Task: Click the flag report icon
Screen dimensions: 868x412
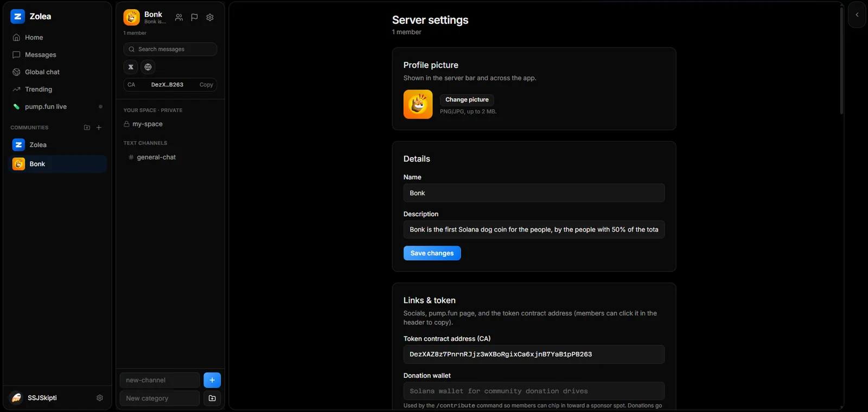Action: click(194, 17)
